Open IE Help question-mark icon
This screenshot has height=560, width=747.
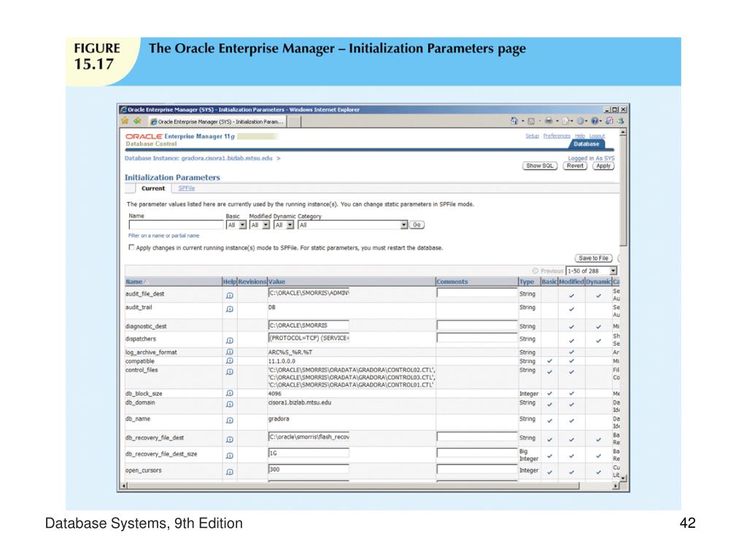(595, 121)
